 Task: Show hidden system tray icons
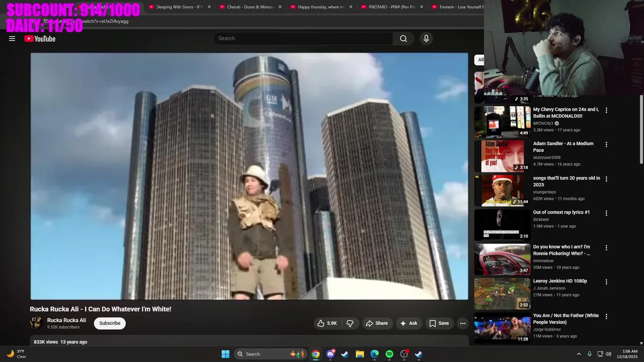579,354
